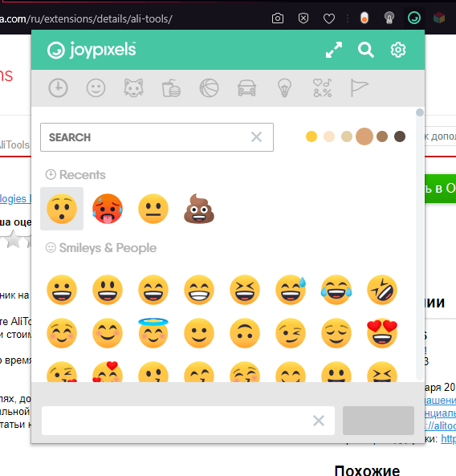The width and height of the screenshot is (456, 476).
Task: Jump to Flags category tab
Action: 360,88
